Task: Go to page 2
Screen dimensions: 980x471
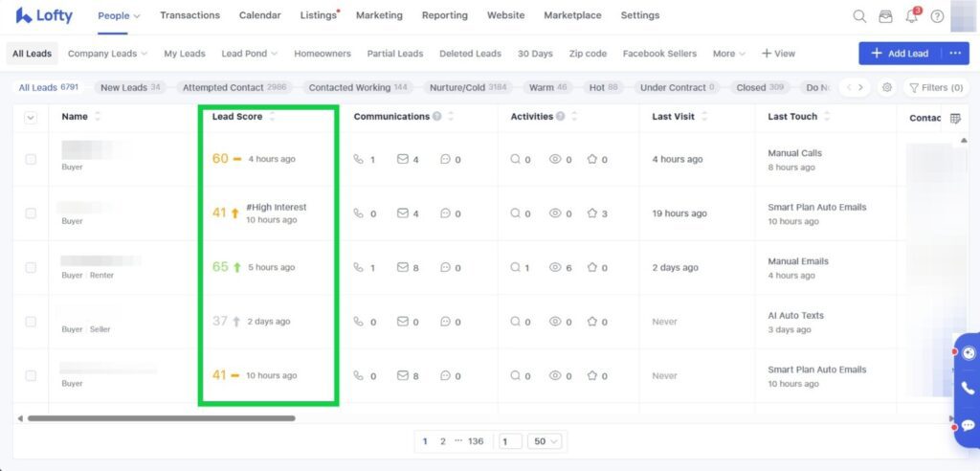Action: (442, 441)
